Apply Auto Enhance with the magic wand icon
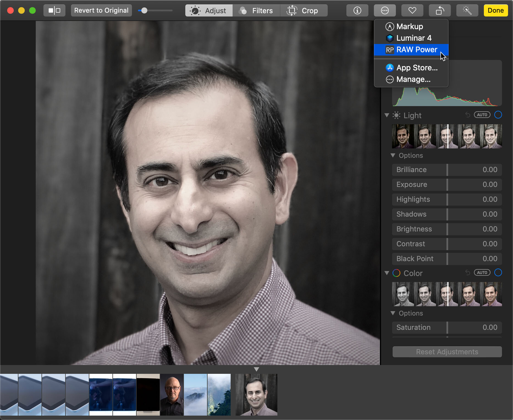513x420 pixels. (467, 10)
